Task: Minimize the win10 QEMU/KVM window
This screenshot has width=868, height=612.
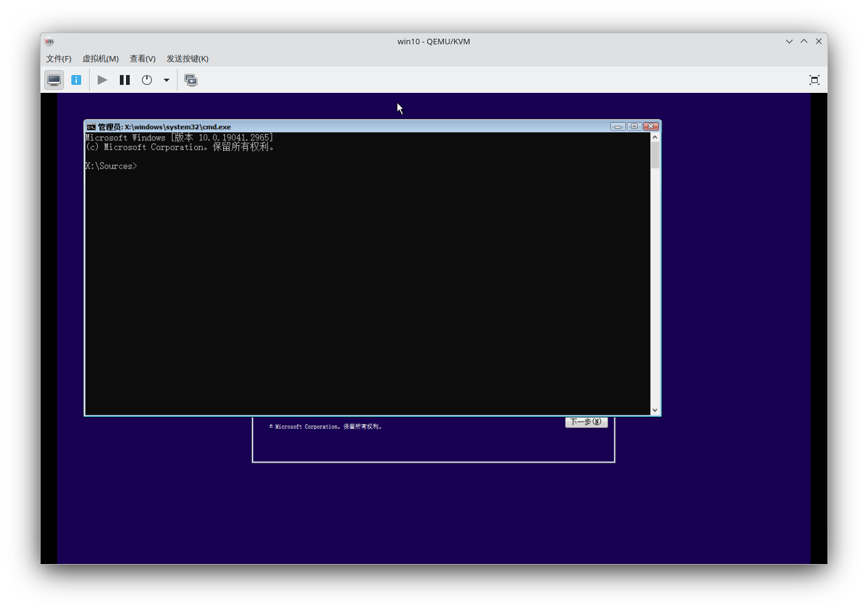Action: point(789,41)
